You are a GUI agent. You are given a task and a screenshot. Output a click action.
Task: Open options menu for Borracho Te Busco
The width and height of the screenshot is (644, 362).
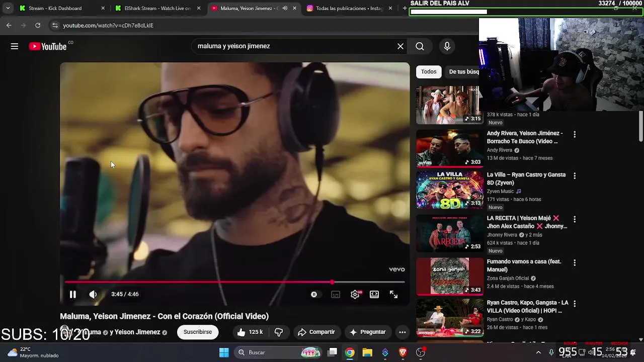pyautogui.click(x=575, y=134)
